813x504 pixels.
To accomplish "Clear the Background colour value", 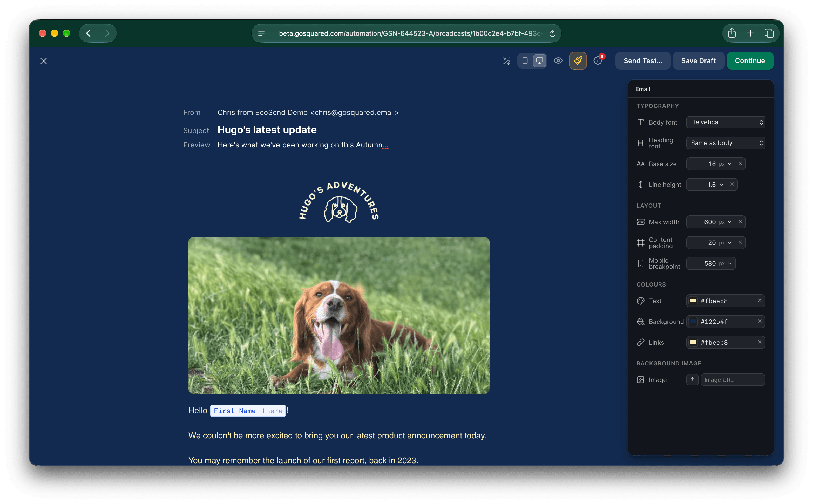I will pos(759,321).
